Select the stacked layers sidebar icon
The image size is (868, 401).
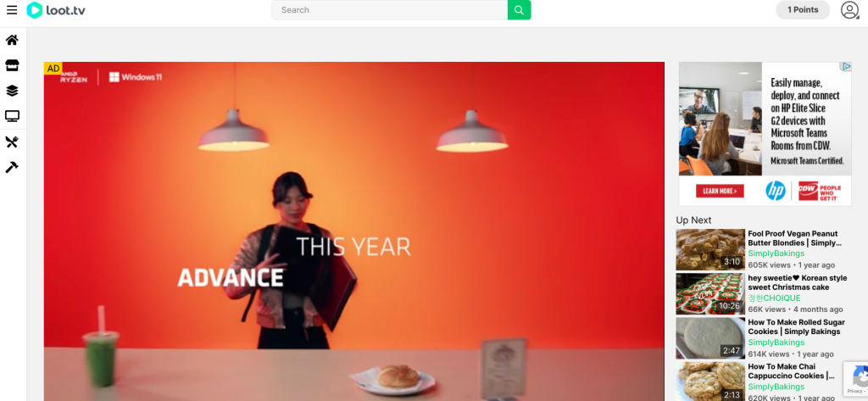(12, 91)
